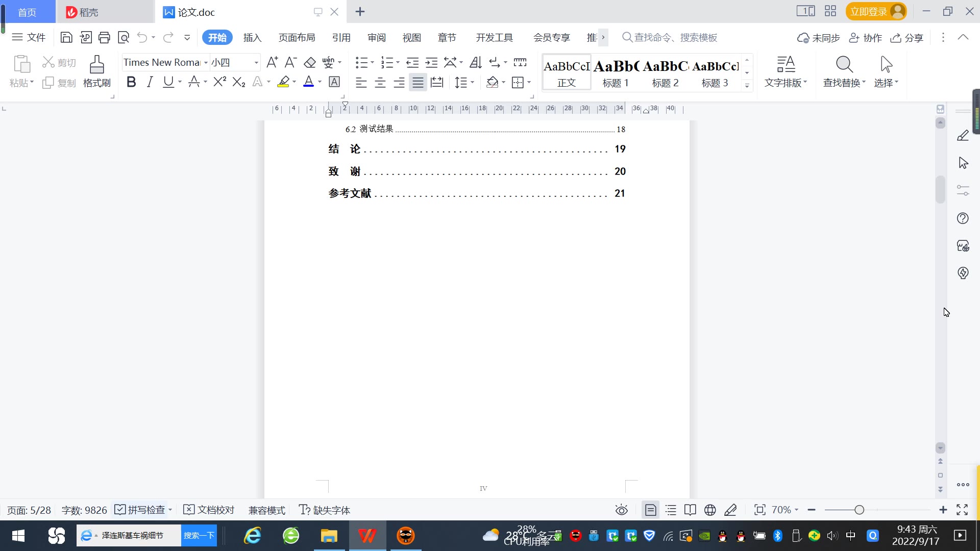Toggle center alignment
The height and width of the screenshot is (551, 980).
click(380, 82)
